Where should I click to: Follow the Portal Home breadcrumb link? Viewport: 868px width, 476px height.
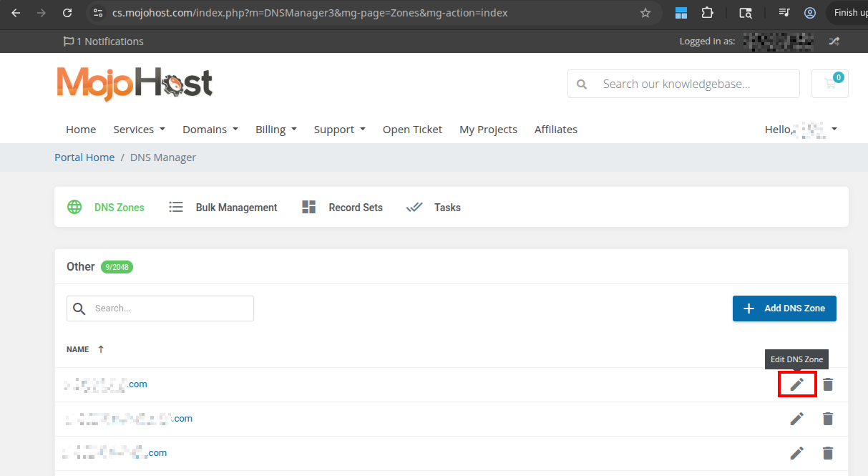point(84,157)
